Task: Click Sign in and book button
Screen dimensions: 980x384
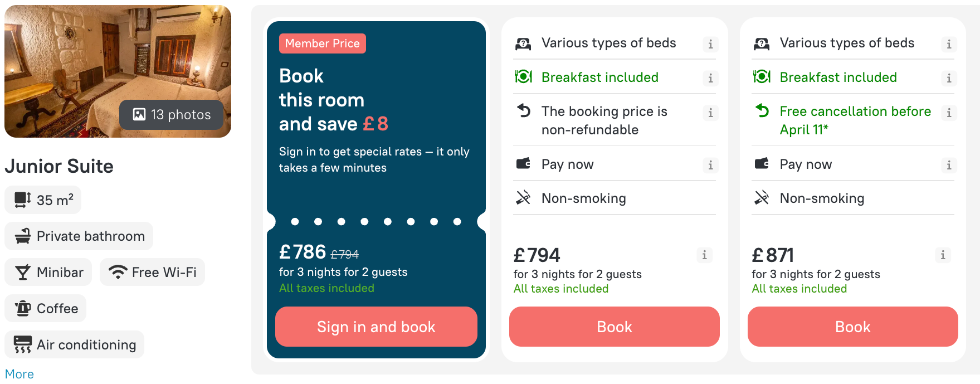Action: (x=376, y=327)
